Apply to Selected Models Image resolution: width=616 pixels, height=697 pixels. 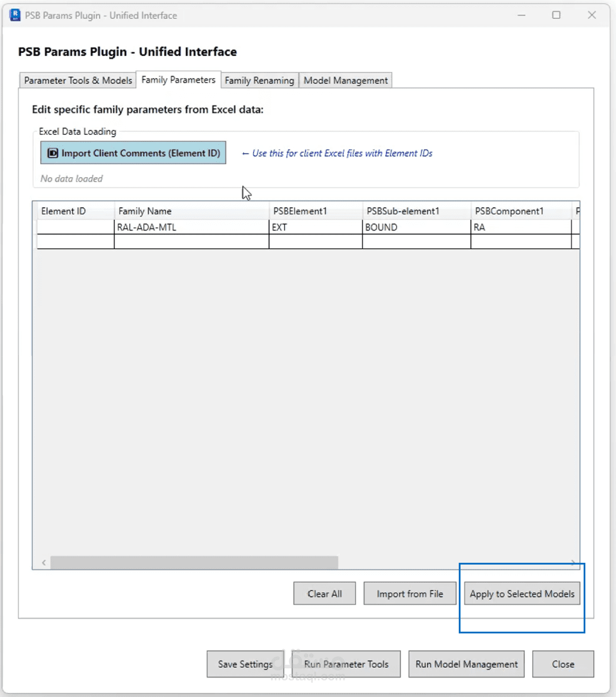tap(522, 594)
